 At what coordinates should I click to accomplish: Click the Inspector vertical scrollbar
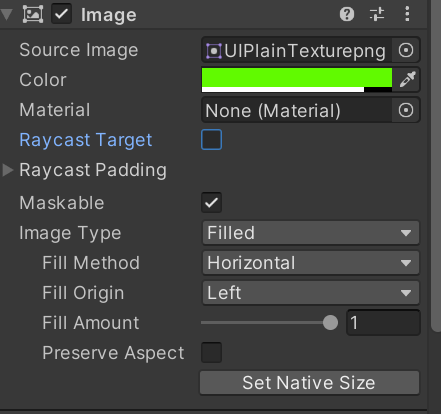436,166
